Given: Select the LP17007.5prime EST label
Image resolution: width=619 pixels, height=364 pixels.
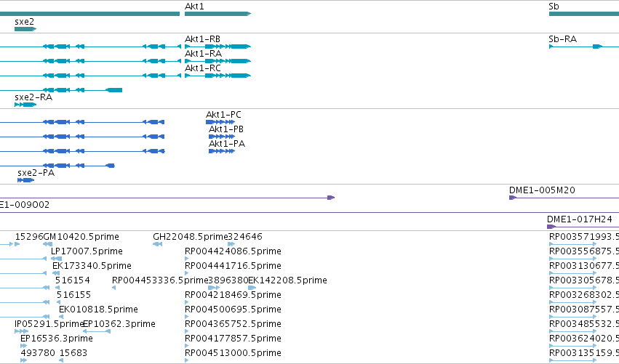Looking at the screenshot, I should coord(87,251).
